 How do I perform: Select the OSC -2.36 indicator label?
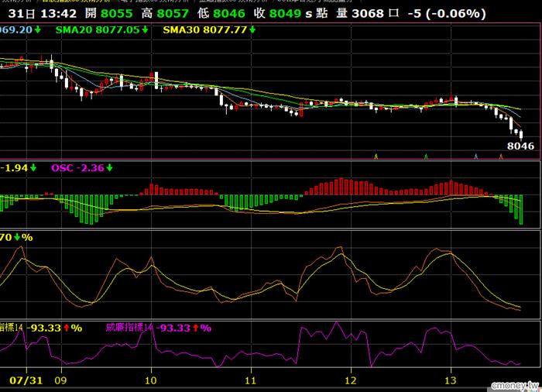tap(77, 168)
